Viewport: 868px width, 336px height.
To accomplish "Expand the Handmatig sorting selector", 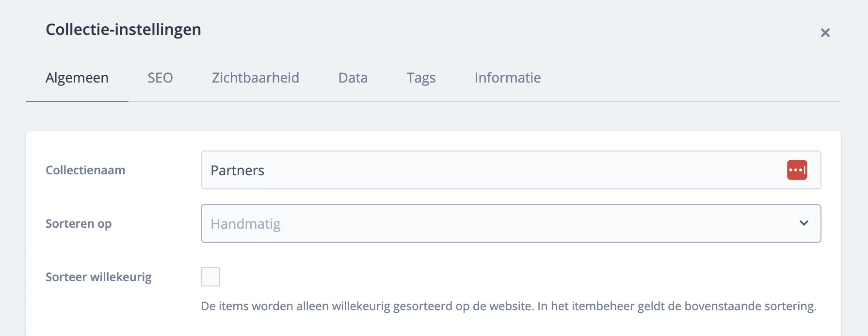I will pos(511,223).
